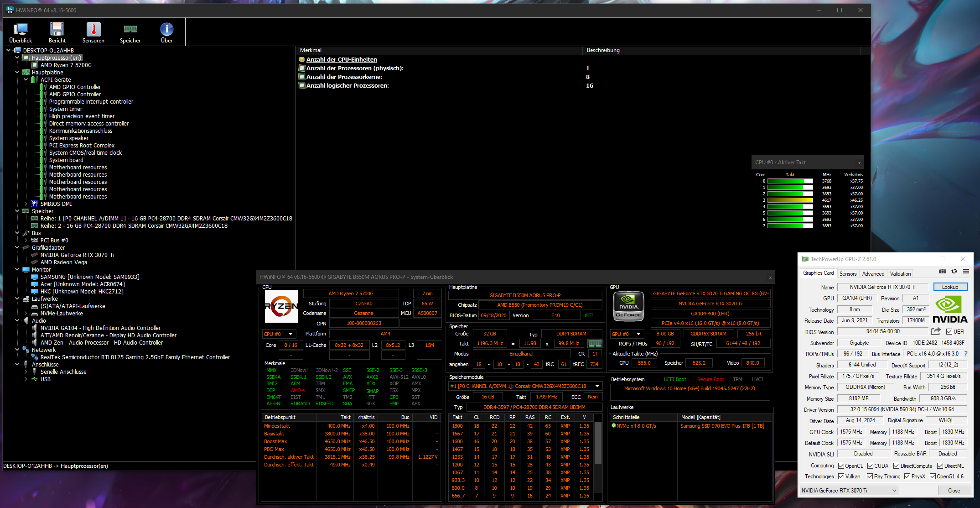Click the BIOS export share arrow icon

936,331
